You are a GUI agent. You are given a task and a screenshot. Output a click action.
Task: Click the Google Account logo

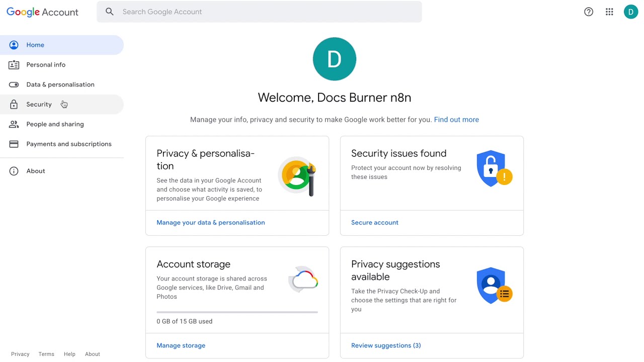[x=42, y=12]
